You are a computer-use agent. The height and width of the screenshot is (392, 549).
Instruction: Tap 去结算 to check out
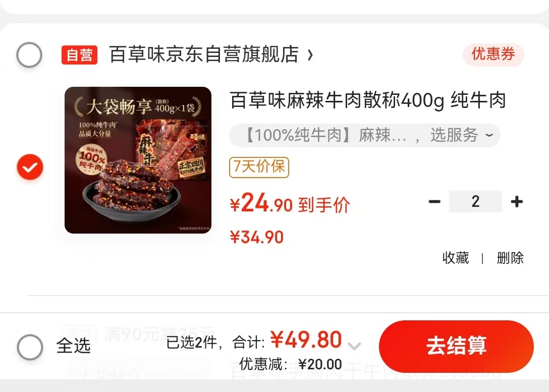coord(456,346)
